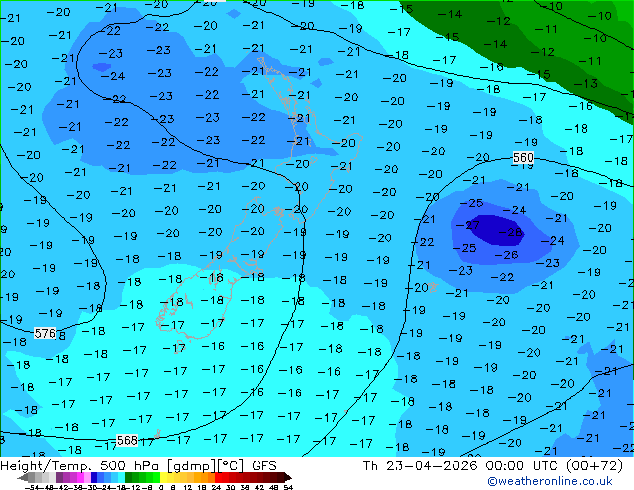Click the '00:00 UTC' time text
634x490 pixels.
pyautogui.click(x=520, y=466)
